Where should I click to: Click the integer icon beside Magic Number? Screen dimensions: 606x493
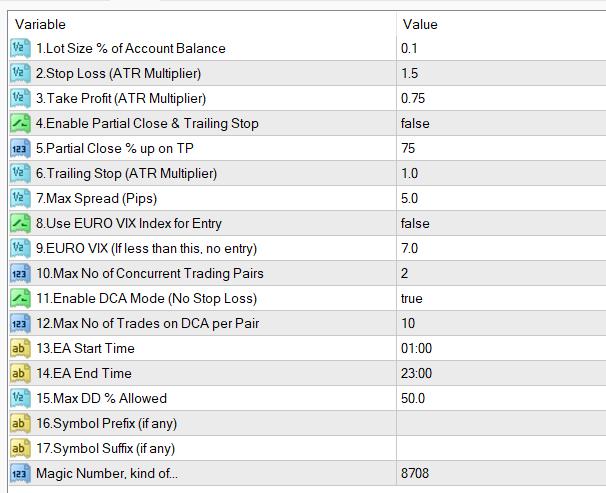(x=20, y=473)
